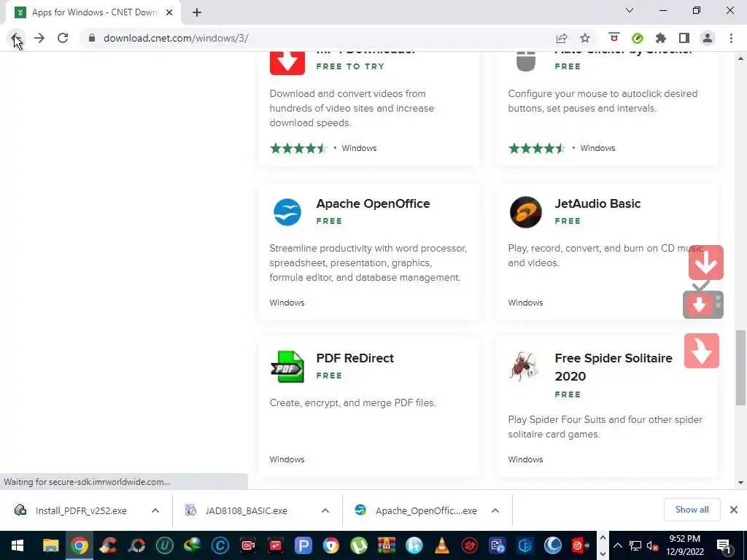Screen dimensions: 747x560
Task: Toggle Chrome side panel
Action: (684, 38)
